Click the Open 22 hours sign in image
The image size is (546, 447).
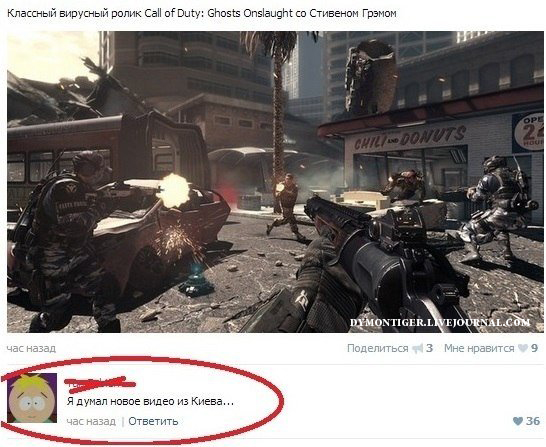pyautogui.click(x=529, y=132)
